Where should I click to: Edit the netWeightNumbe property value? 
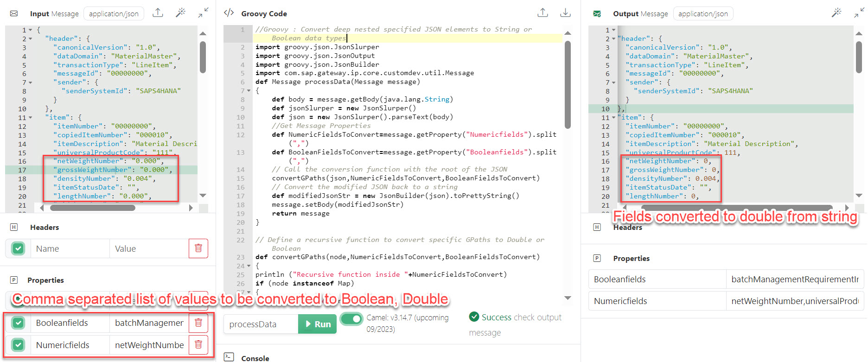(149, 345)
